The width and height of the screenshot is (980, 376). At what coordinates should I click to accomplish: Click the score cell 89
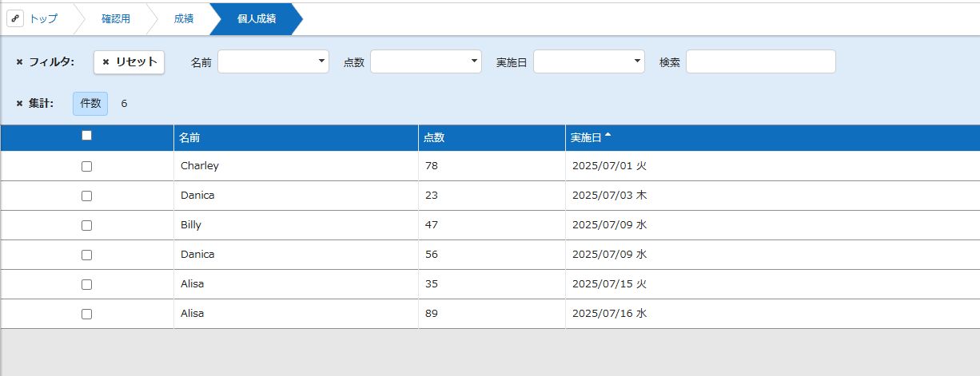[432, 314]
